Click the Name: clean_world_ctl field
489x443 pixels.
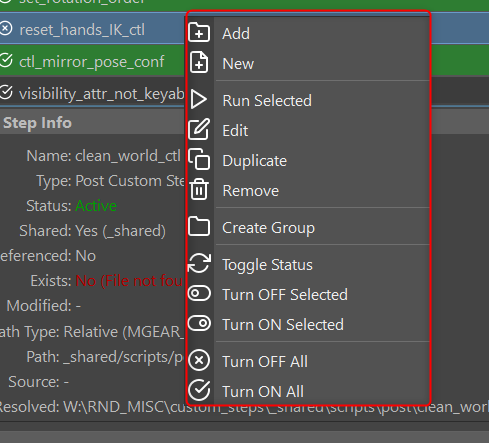coord(103,156)
